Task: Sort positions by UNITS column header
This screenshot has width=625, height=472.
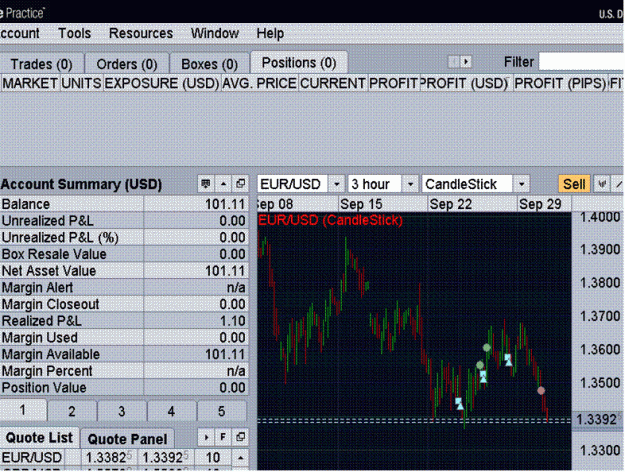Action: pyautogui.click(x=81, y=83)
